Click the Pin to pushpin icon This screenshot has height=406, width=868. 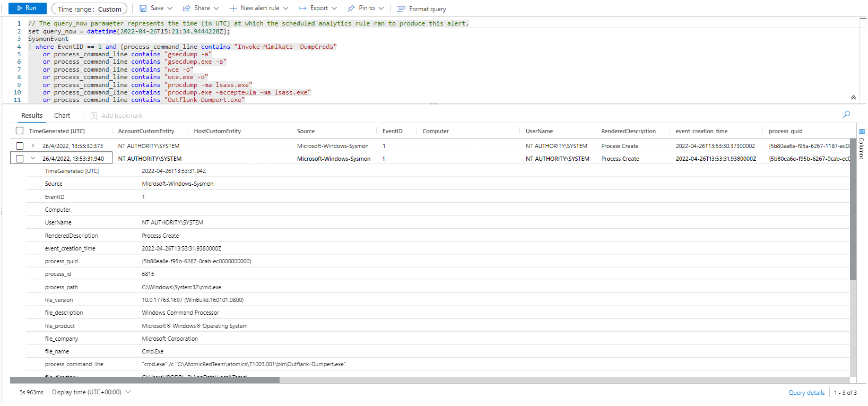tap(351, 8)
